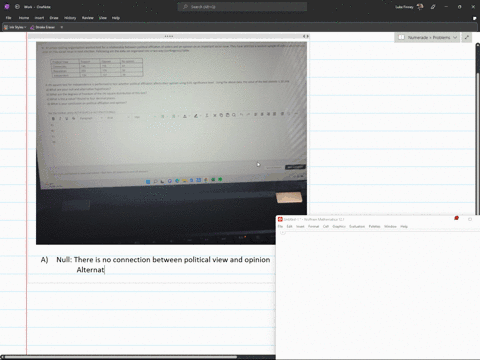Viewport: 480px width, 360px height.
Task: Open the user account profile picture
Action: (420, 7)
